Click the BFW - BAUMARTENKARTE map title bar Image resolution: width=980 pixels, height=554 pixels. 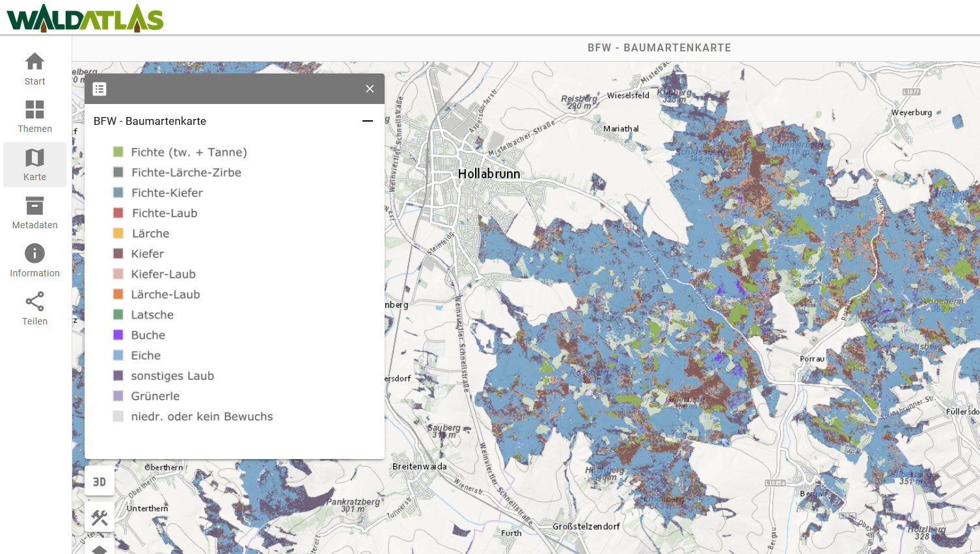pyautogui.click(x=659, y=48)
